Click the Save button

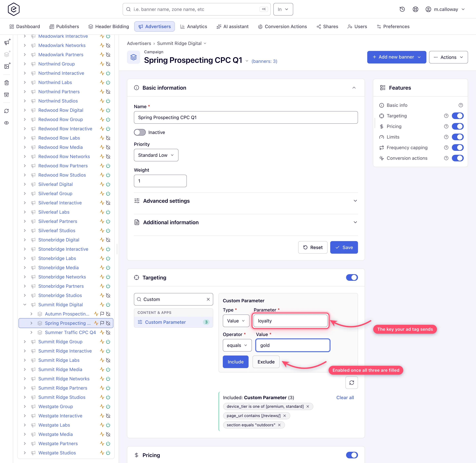pyautogui.click(x=344, y=247)
